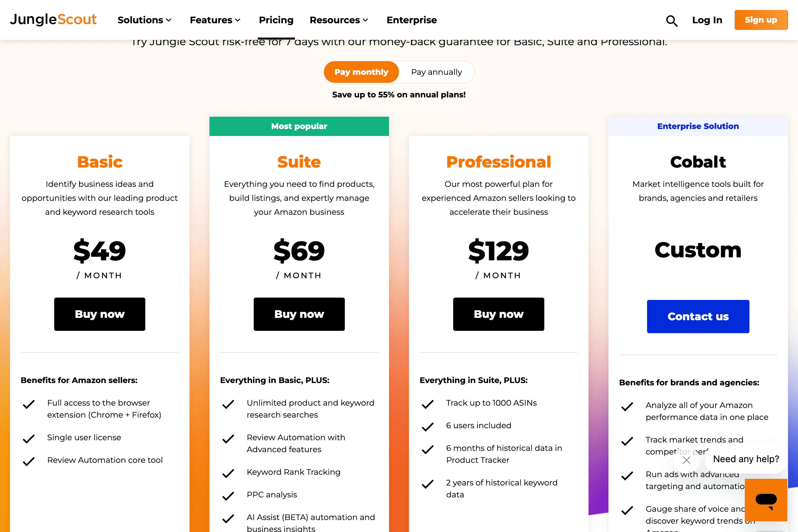Click the checkmark beside 'Keyword Rank Tracking'
Screen dimensions: 798x532
[228, 473]
